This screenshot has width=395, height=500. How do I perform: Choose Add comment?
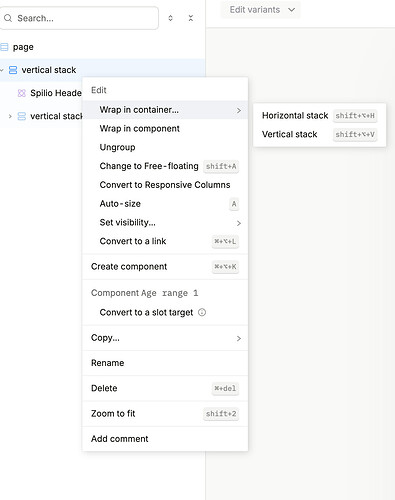tap(165, 439)
